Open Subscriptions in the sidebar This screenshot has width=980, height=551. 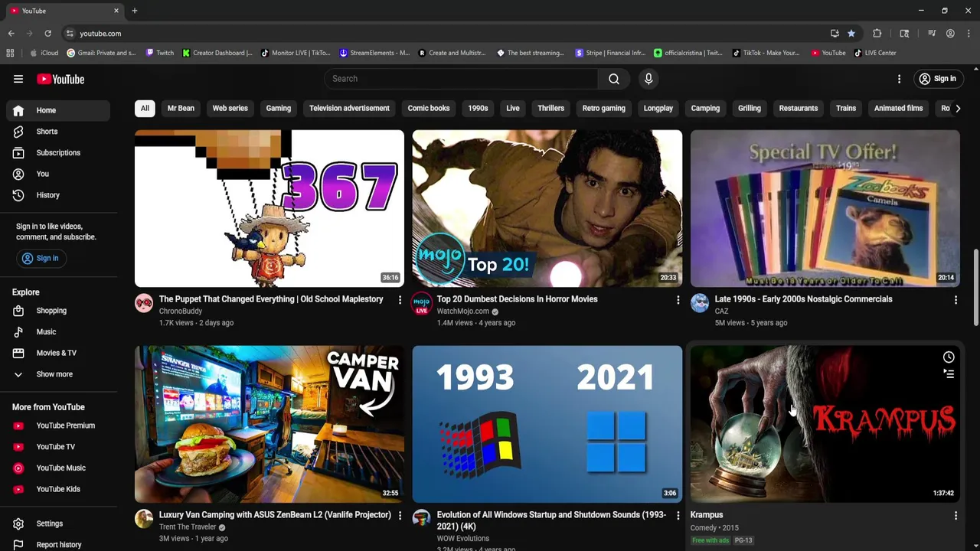(59, 152)
